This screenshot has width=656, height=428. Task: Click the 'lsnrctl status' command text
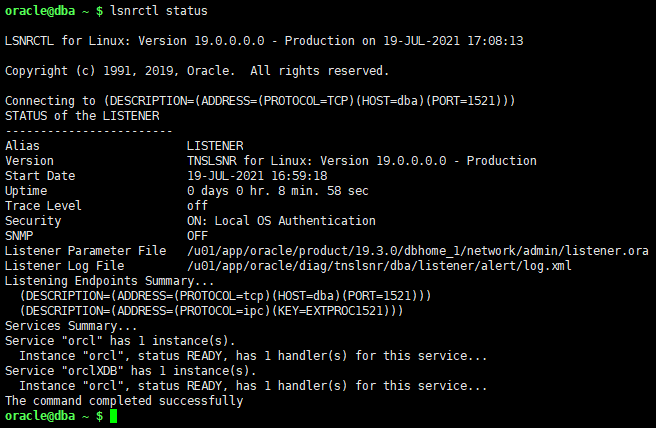(159, 11)
